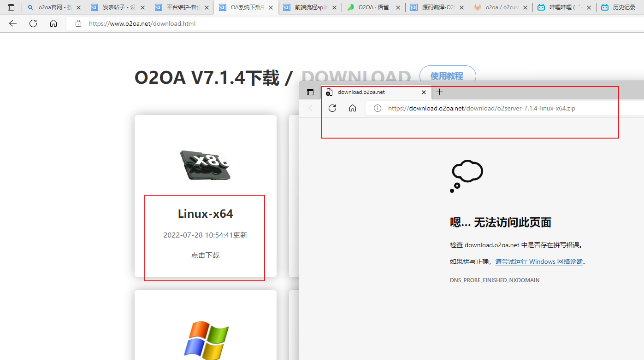Click the DNS_PROBE_FINISHED_NXDOMAIN error code
The height and width of the screenshot is (360, 644).
click(x=495, y=280)
